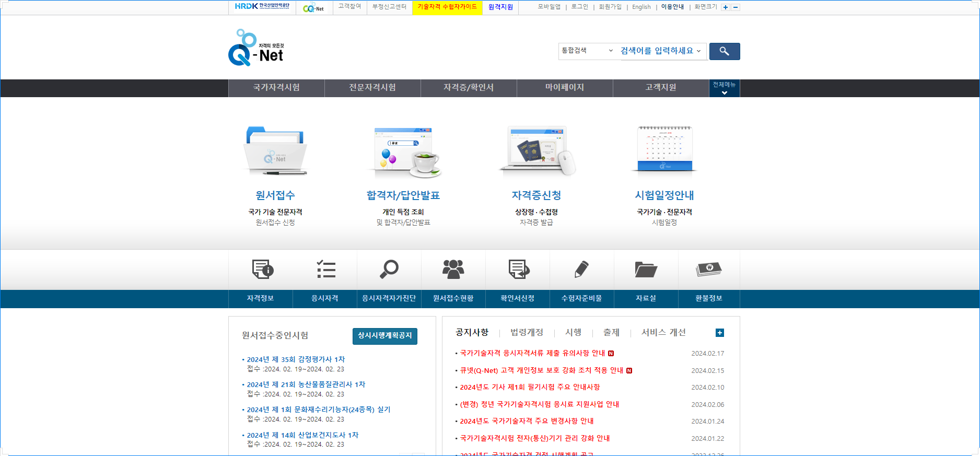Click the 원서접수현황 people icon
980x456 pixels.
[x=453, y=269]
